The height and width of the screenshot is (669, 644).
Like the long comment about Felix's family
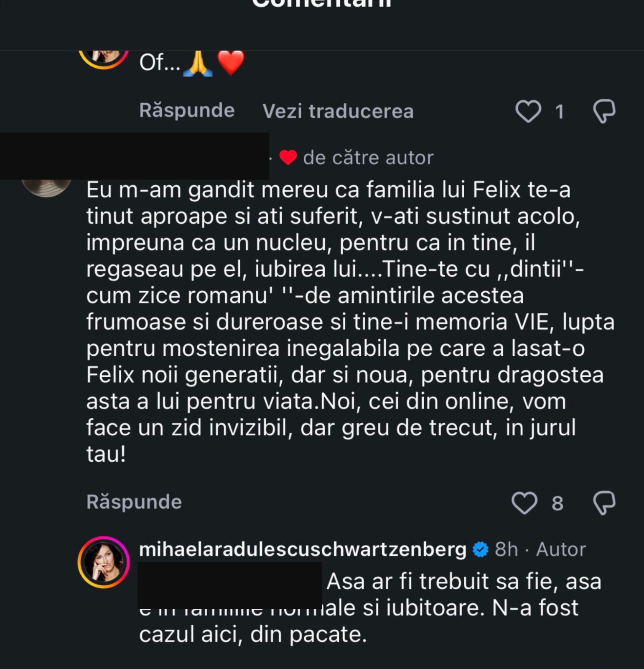coord(524,503)
